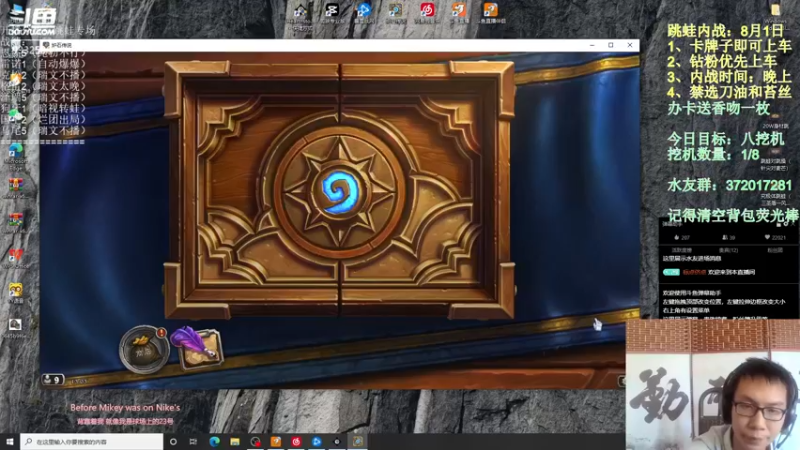The image size is (800, 450).
Task: Open the Douyu streaming assistant desktop shortcut
Action: tap(490, 12)
